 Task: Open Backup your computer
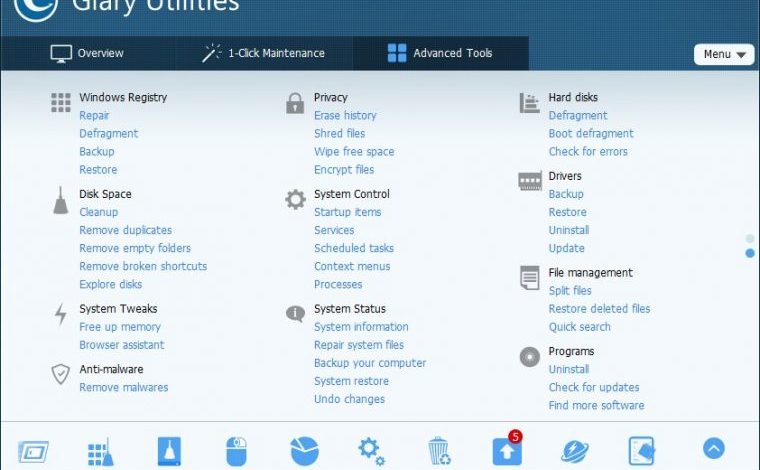coord(370,363)
